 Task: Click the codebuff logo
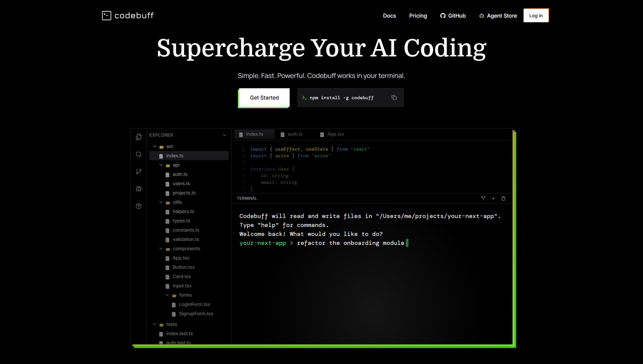pos(128,16)
